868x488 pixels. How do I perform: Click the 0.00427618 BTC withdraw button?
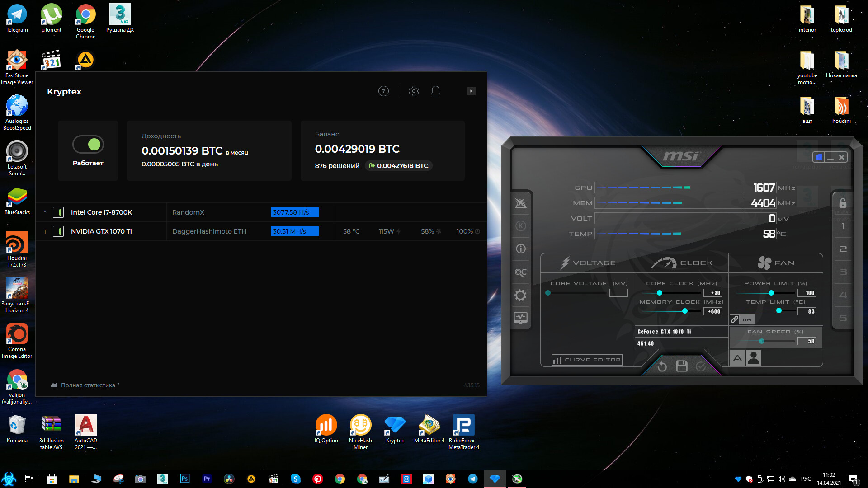(399, 166)
